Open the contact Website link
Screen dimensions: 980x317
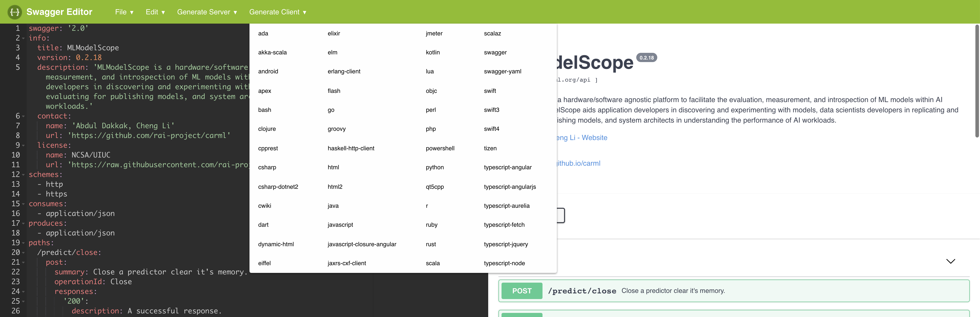pyautogui.click(x=582, y=138)
